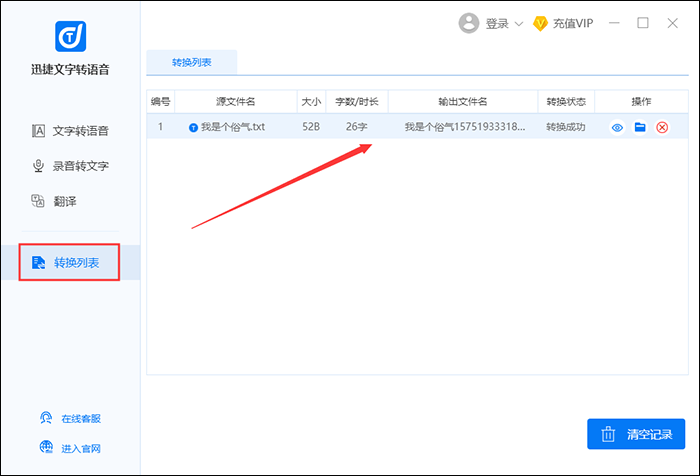Screen dimensions: 700x476
Task: Maximize the application window
Action: tap(643, 23)
